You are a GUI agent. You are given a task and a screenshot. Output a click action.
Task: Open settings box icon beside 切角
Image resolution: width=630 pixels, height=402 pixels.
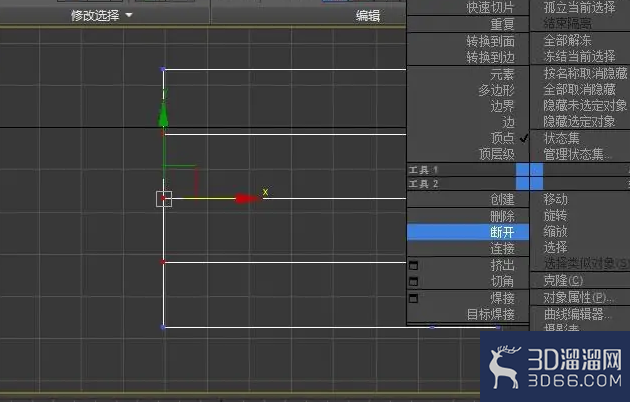(413, 281)
